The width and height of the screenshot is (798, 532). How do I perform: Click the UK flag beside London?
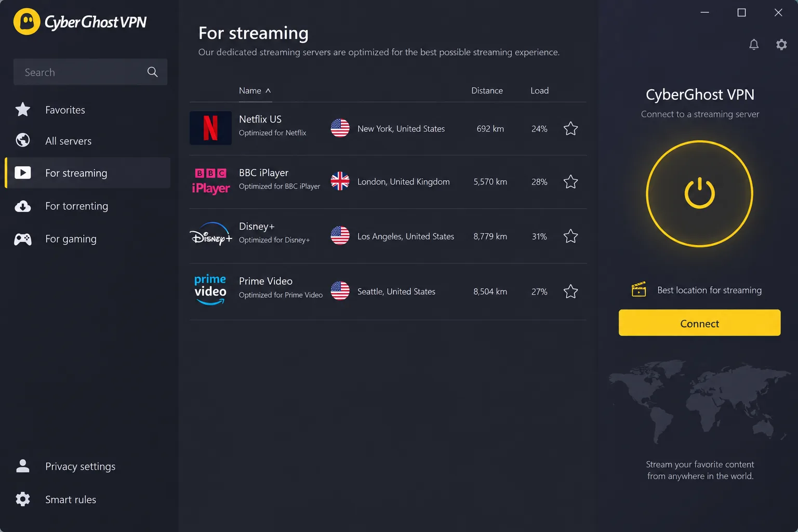(x=340, y=181)
